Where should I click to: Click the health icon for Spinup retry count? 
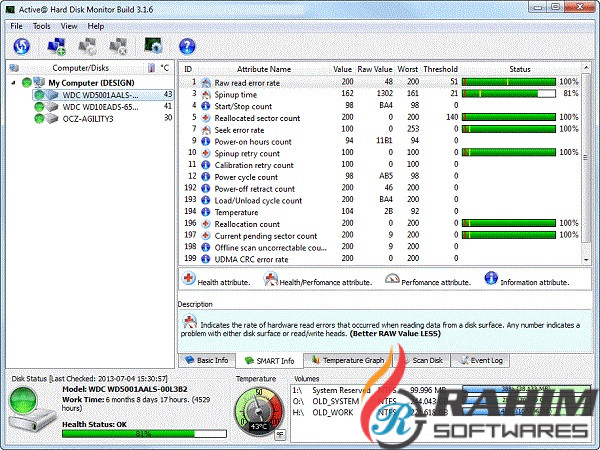[206, 153]
